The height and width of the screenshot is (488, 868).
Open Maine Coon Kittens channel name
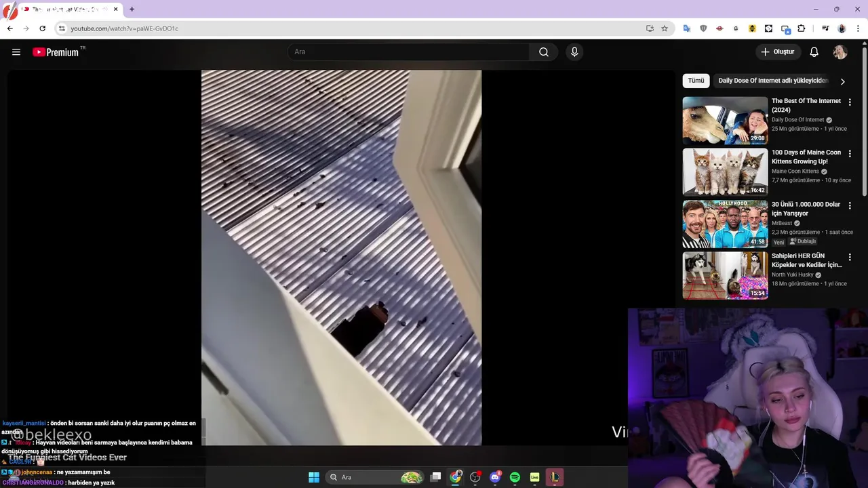(795, 171)
